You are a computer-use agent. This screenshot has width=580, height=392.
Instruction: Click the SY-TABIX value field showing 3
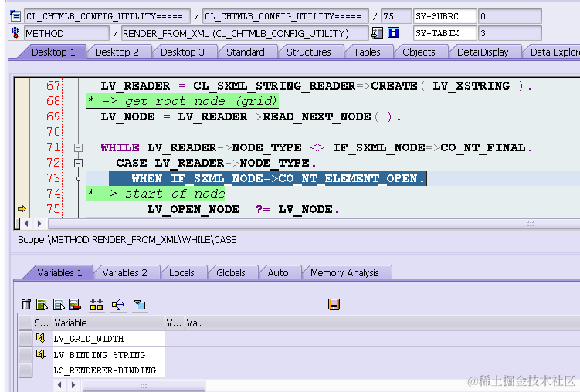point(510,33)
